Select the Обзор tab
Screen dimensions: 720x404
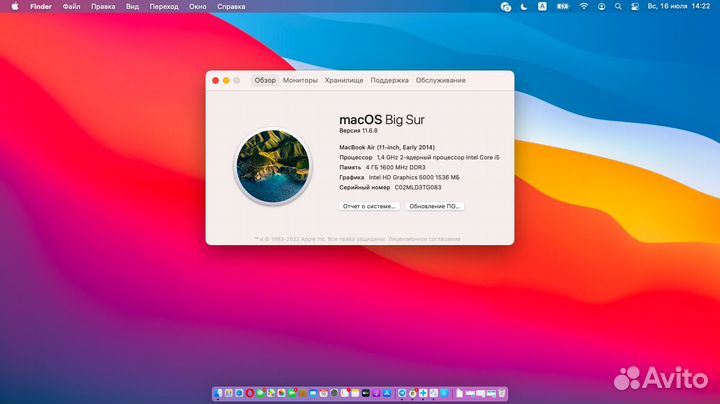265,80
